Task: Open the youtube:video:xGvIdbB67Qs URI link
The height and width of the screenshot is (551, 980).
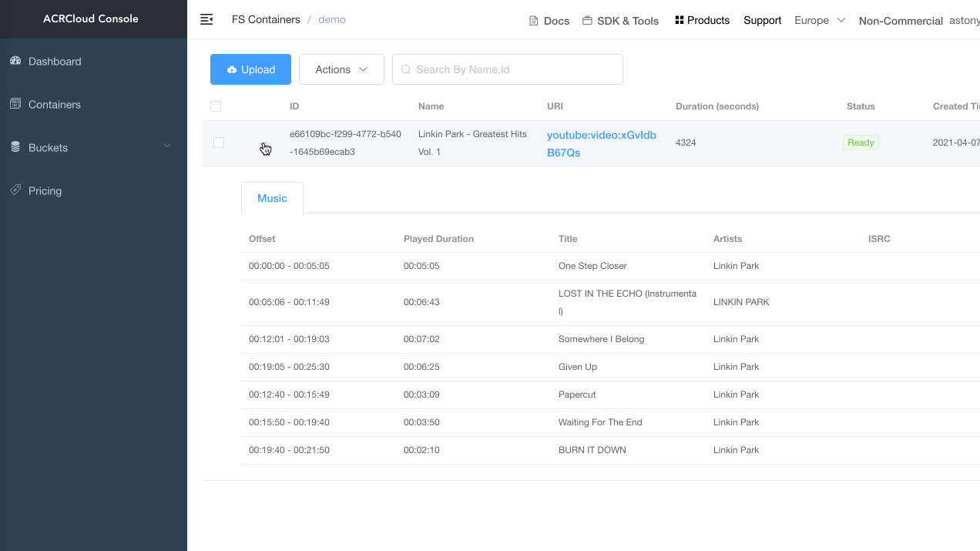Action: pyautogui.click(x=602, y=143)
